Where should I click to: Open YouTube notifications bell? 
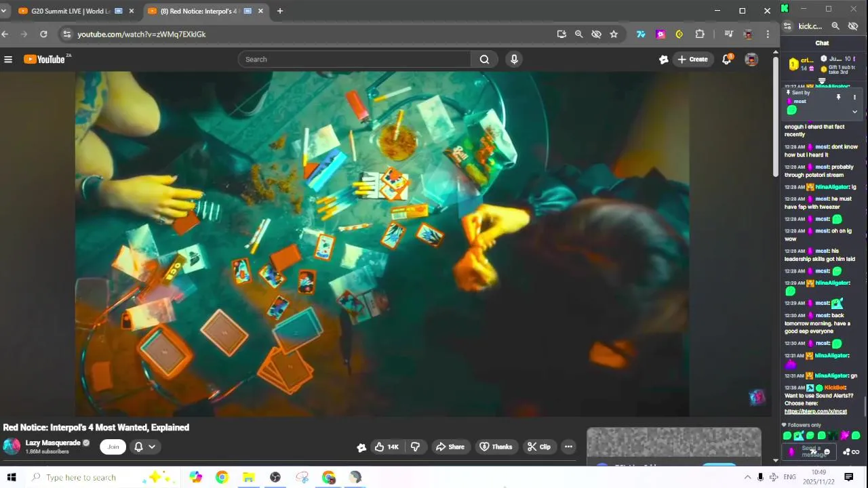[727, 60]
